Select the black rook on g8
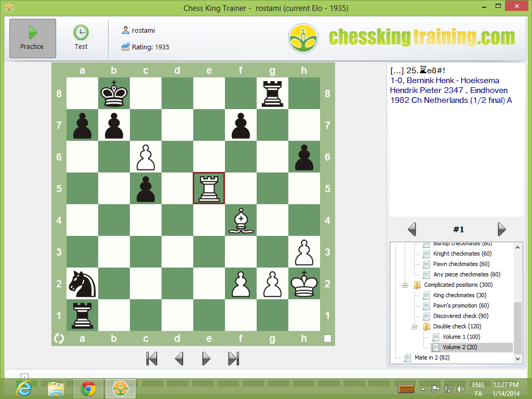532x399 pixels. [272, 94]
